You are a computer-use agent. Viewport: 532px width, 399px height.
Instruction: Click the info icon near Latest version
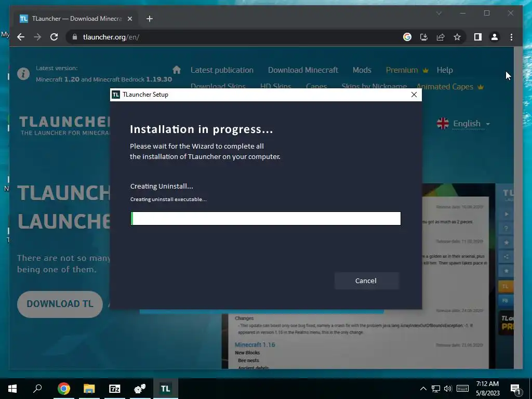pos(23,74)
